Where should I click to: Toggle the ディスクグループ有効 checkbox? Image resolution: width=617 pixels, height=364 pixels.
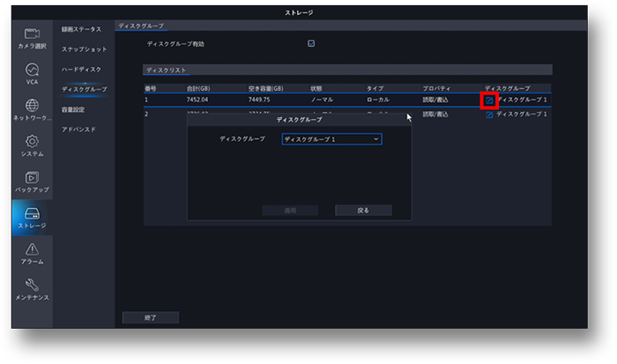coord(311,43)
